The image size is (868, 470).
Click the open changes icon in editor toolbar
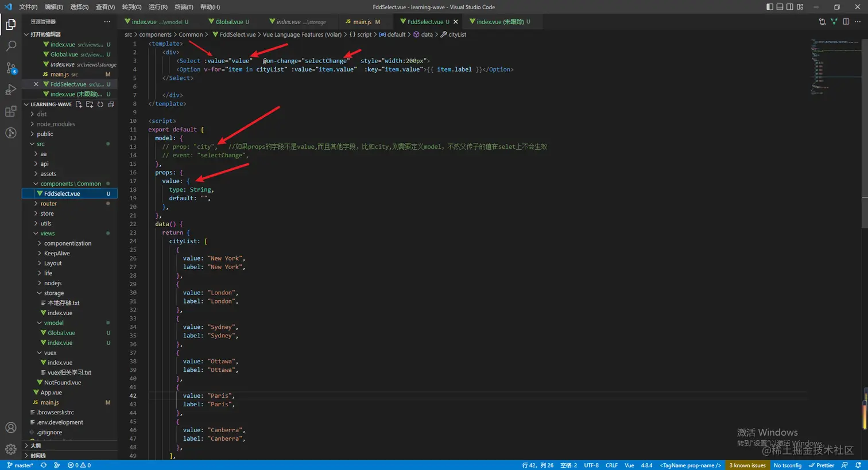click(822, 22)
